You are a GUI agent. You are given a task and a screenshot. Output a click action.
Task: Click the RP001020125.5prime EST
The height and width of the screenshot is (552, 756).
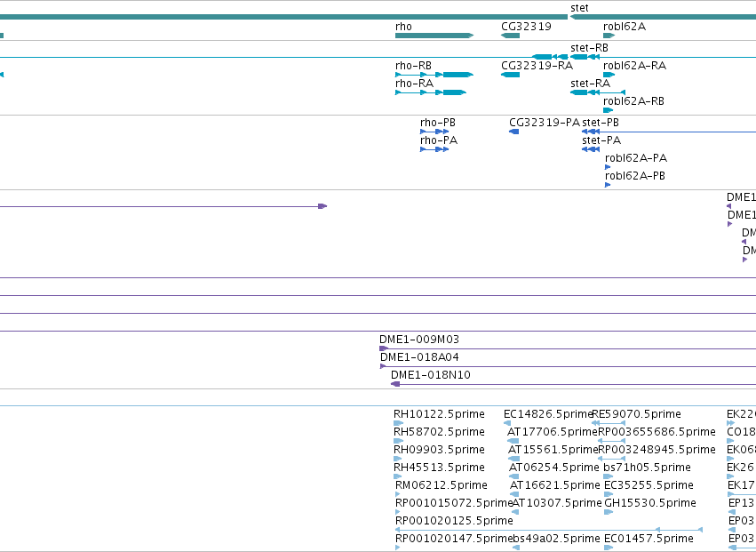549,530
